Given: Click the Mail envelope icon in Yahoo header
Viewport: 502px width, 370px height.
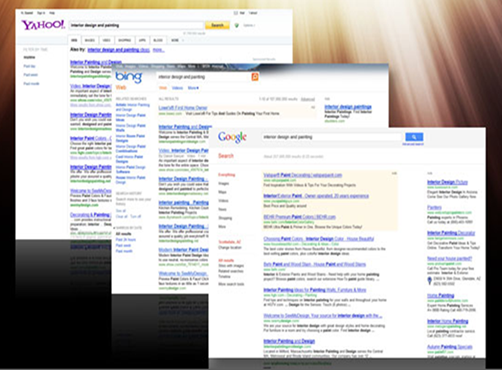Looking at the screenshot, I should (x=236, y=13).
